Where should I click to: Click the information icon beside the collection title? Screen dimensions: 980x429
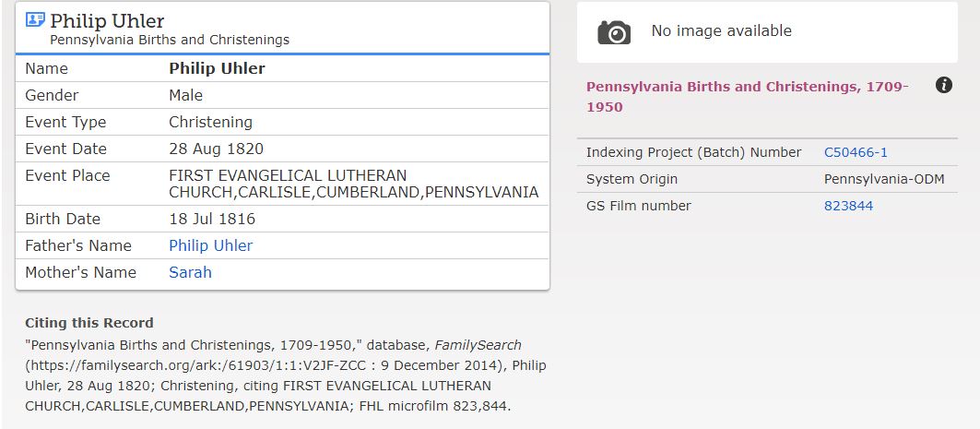pos(943,86)
